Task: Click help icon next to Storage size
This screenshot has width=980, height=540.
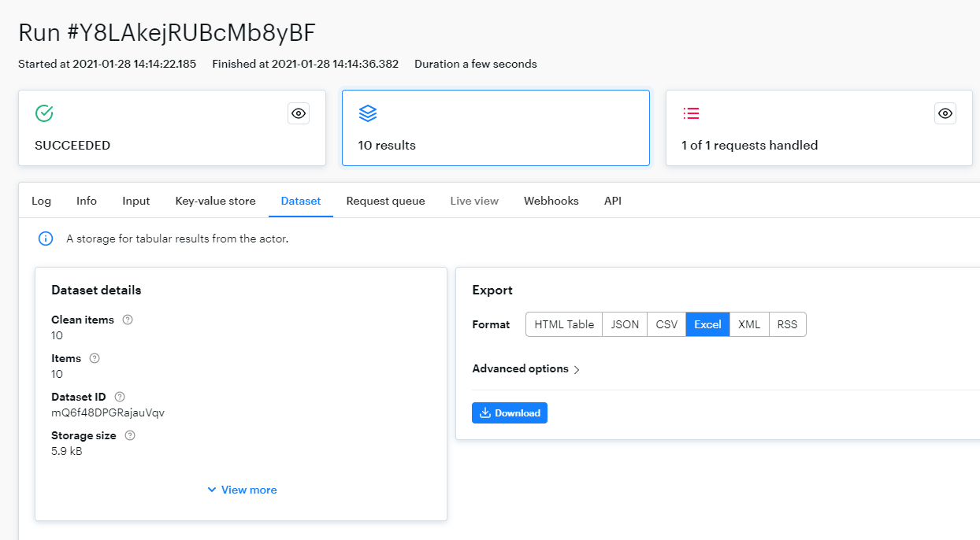Action: pos(130,435)
